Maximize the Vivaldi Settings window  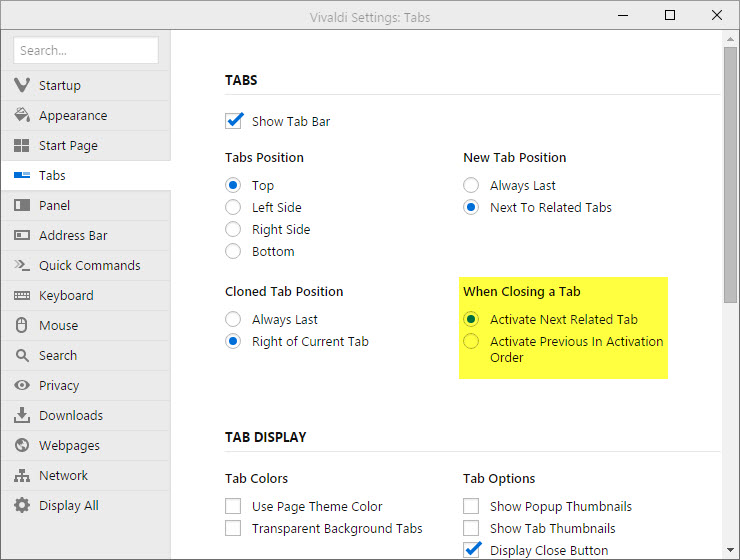pyautogui.click(x=670, y=16)
